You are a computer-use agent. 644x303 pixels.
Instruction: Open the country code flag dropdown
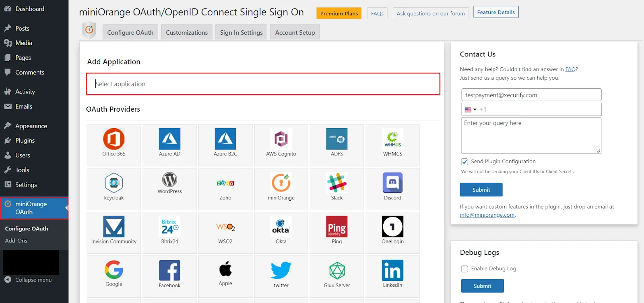click(x=471, y=110)
